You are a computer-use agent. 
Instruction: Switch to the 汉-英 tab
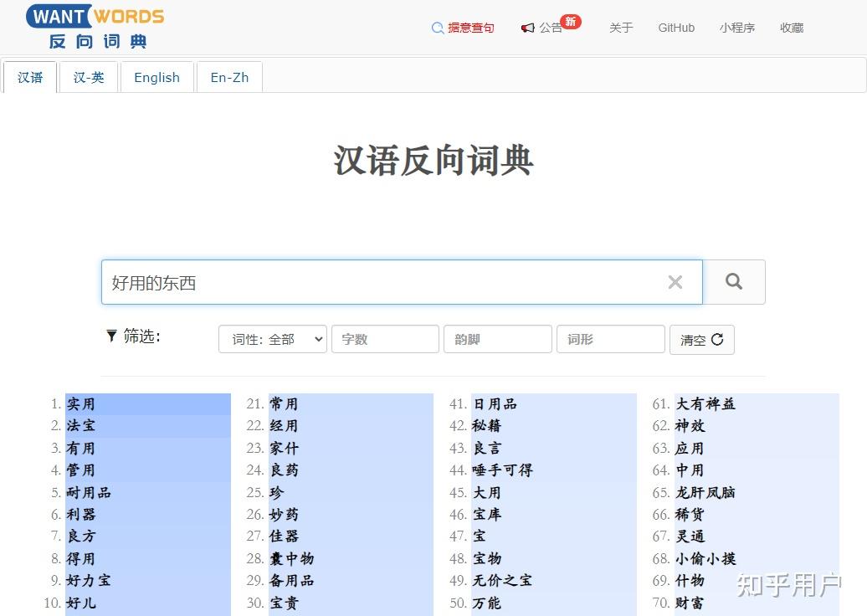click(89, 77)
